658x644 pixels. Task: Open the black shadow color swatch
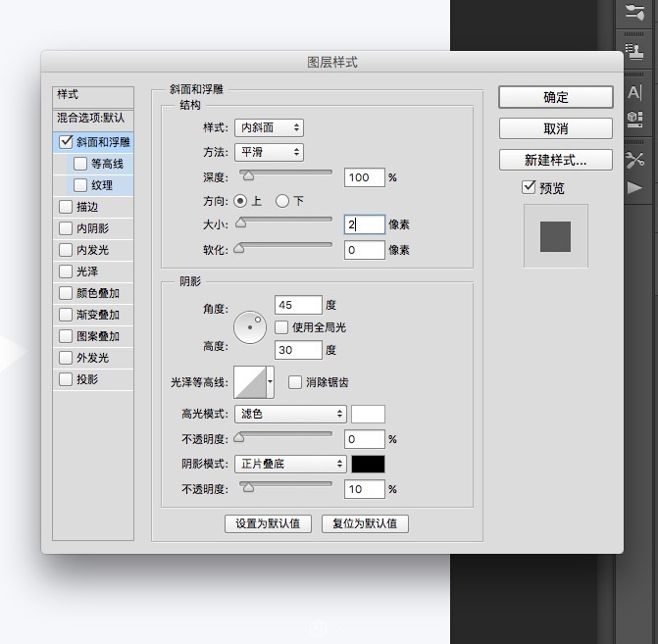pos(368,464)
